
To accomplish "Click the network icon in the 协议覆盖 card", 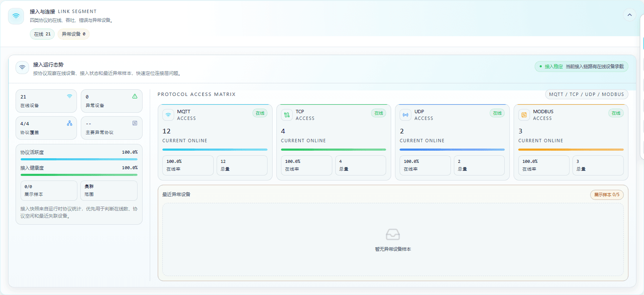I will (x=69, y=123).
